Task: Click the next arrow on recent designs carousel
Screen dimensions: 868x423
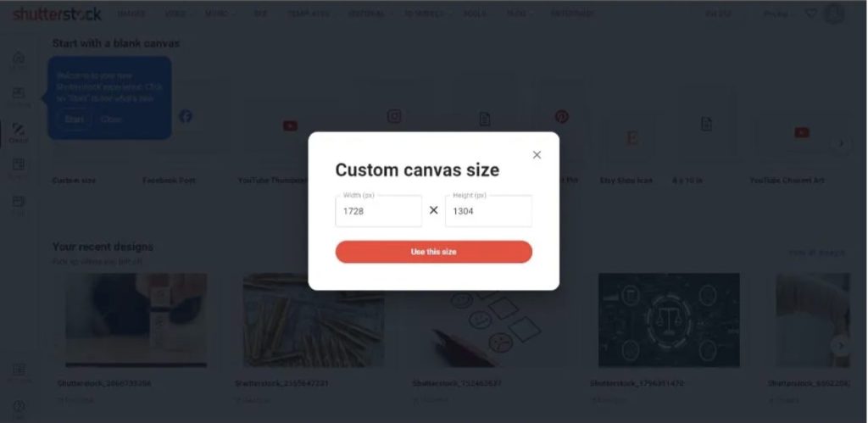Action: tap(841, 346)
